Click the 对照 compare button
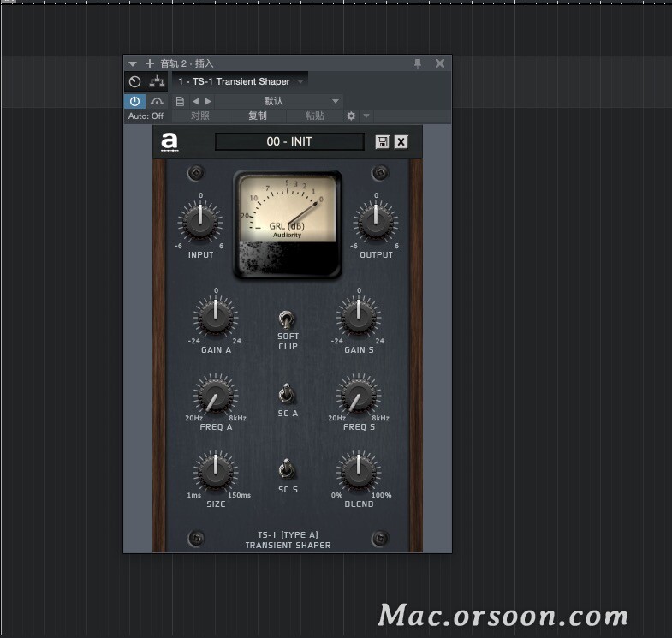This screenshot has height=638, width=672. tap(200, 116)
